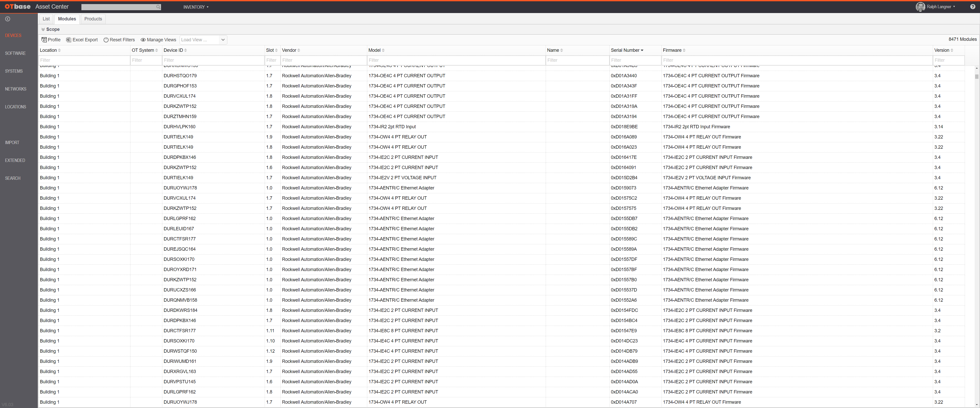Sort by Version column arrows
The height and width of the screenshot is (408, 980).
click(x=952, y=50)
